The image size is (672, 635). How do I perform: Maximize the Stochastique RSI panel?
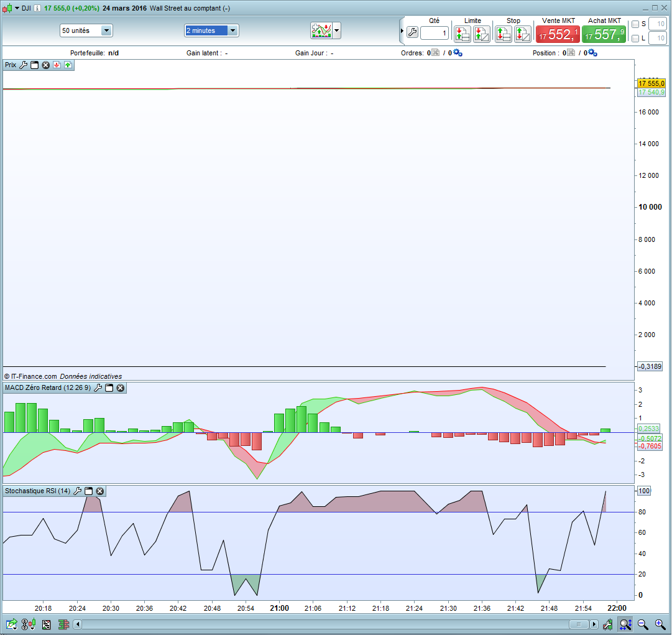tap(89, 491)
